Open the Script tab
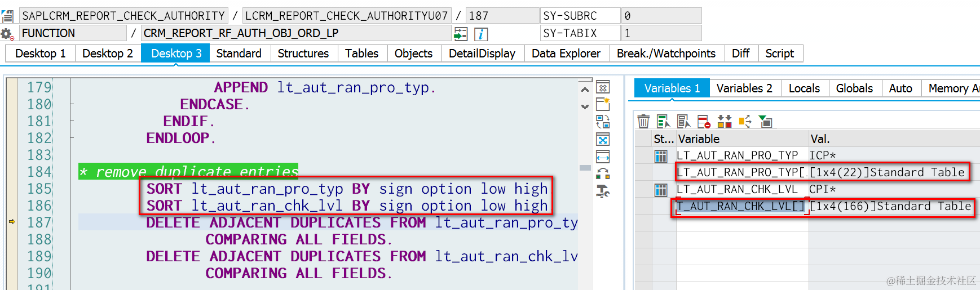Image resolution: width=980 pixels, height=290 pixels. coord(779,53)
